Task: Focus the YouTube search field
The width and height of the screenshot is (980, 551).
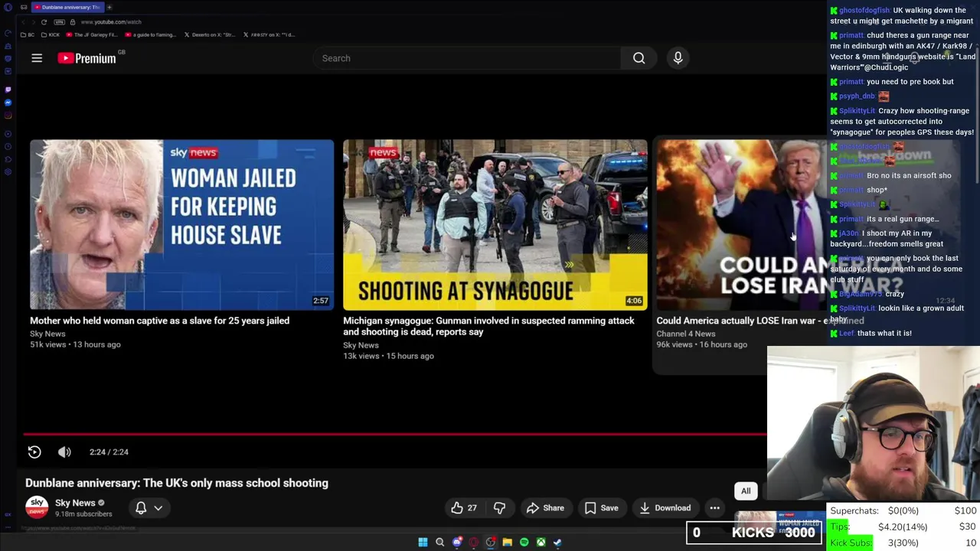Action: (x=467, y=58)
